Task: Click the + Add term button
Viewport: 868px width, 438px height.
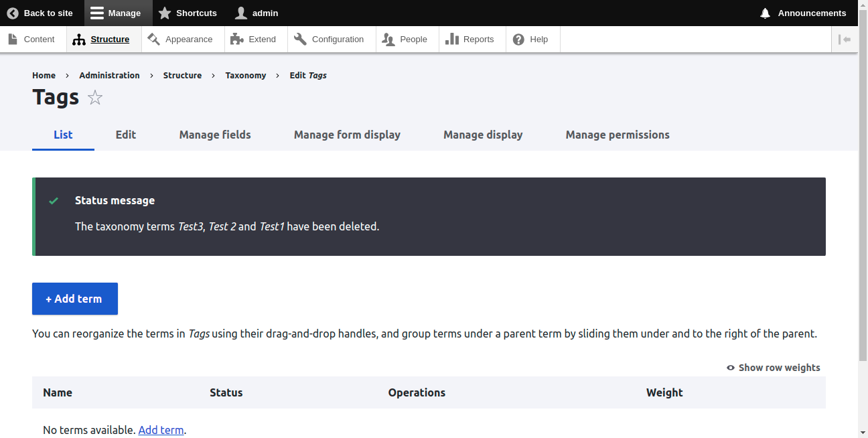Action: (x=75, y=299)
